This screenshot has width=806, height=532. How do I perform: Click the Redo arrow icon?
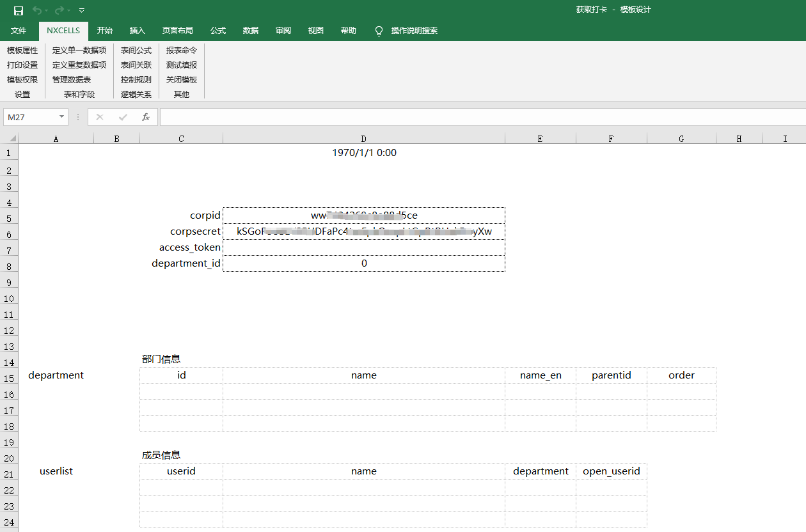59,10
